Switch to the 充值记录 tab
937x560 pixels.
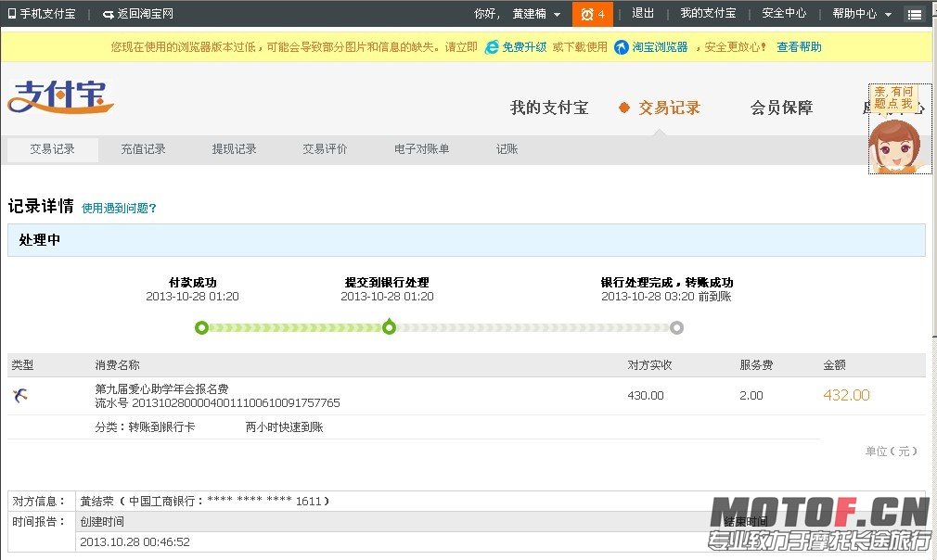(x=144, y=149)
